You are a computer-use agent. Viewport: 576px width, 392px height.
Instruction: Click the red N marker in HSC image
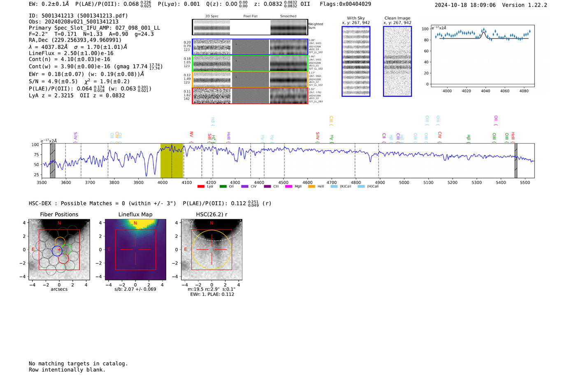click(x=211, y=223)
